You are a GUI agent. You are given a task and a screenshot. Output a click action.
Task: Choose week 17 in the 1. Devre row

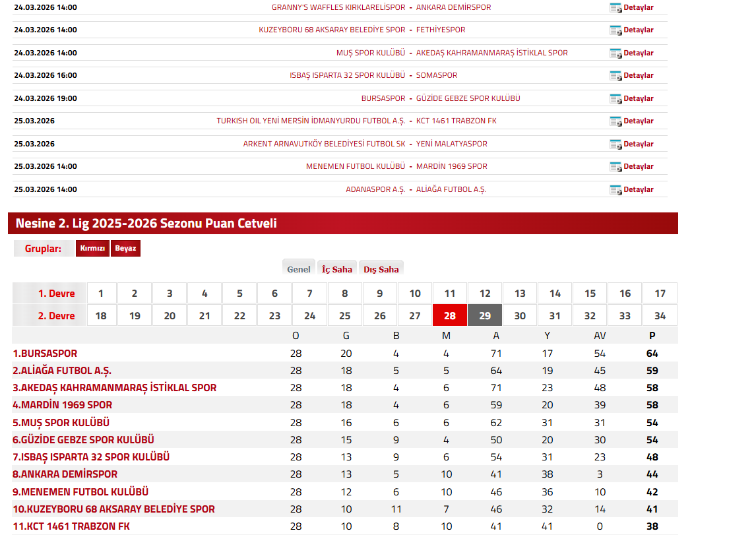[x=660, y=294]
